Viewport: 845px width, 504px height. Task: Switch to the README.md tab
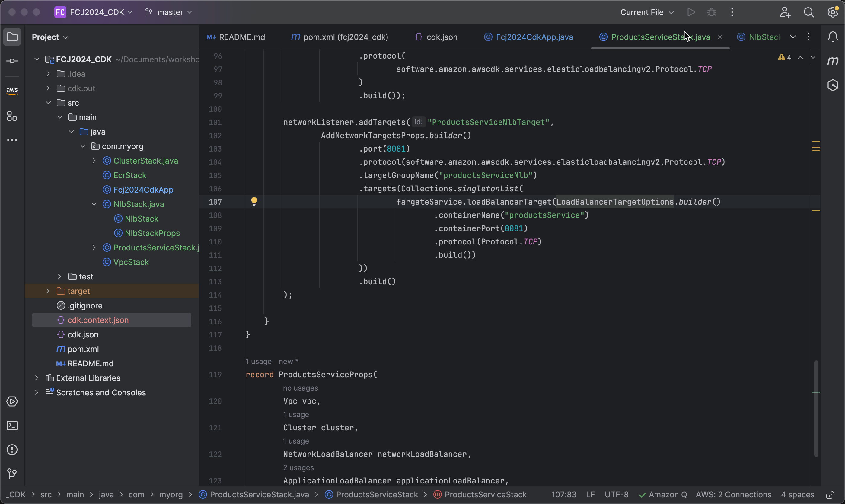236,37
